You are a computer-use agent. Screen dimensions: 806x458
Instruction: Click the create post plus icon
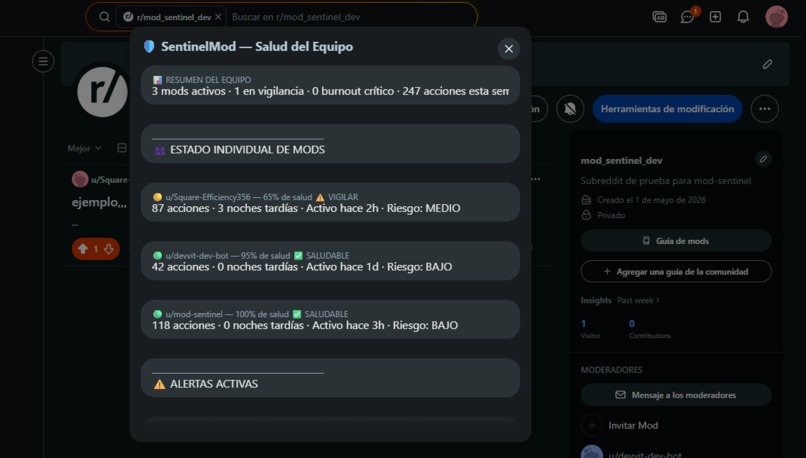pyautogui.click(x=715, y=17)
